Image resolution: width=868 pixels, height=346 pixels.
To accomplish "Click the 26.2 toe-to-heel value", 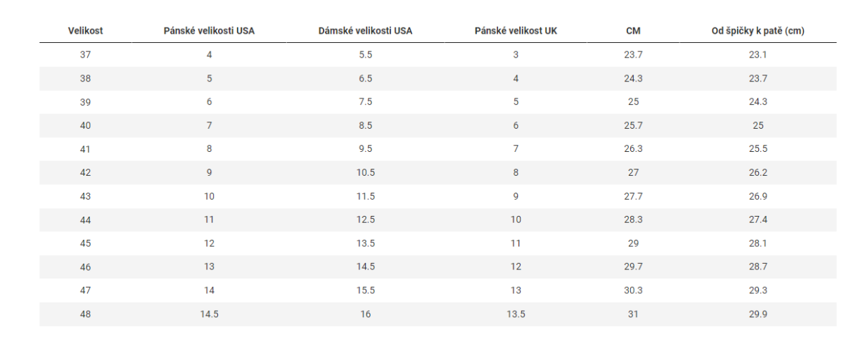I will [x=758, y=173].
